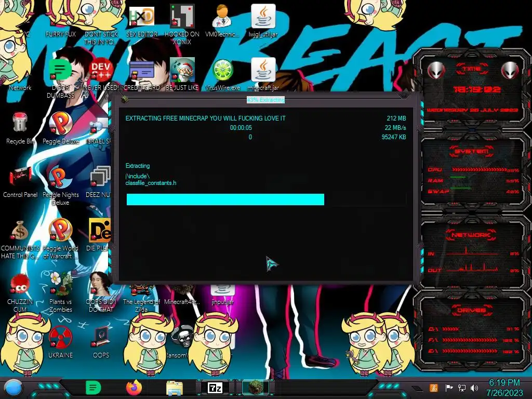Click the C:\ drive row in DRIVES gadget
The width and height of the screenshot is (532, 399).
[474, 329]
